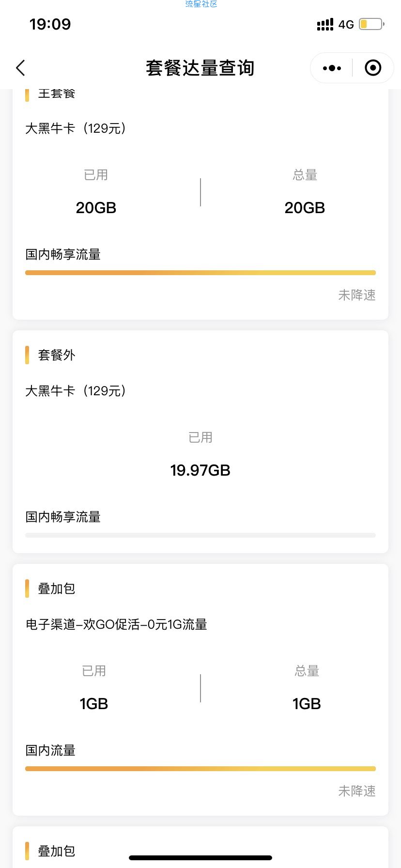Tap the 4G network indicator
The image size is (401, 868).
pyautogui.click(x=346, y=25)
